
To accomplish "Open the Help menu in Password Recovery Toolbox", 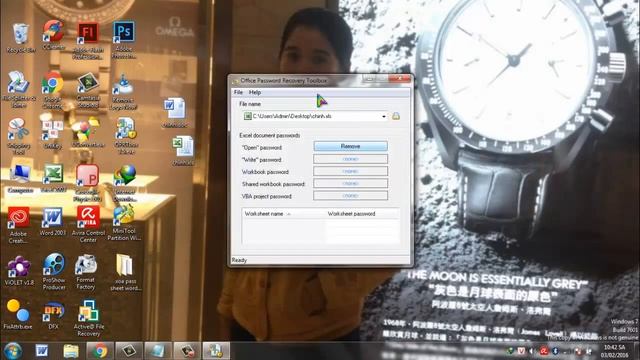I will (255, 93).
